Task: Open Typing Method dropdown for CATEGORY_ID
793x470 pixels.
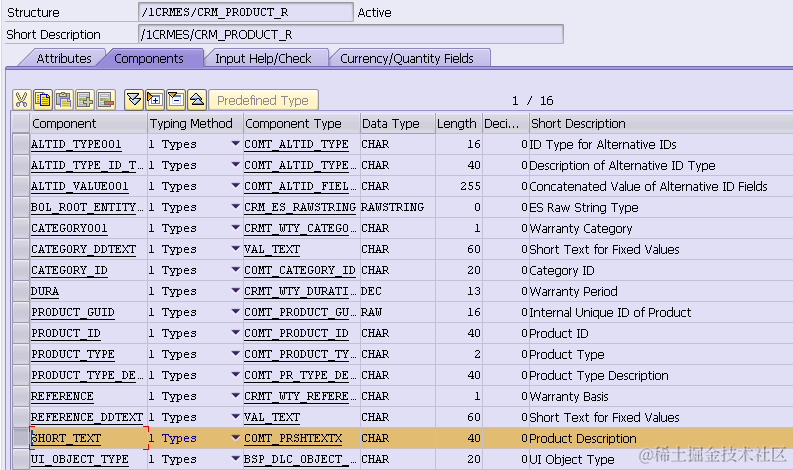Action: 235,270
